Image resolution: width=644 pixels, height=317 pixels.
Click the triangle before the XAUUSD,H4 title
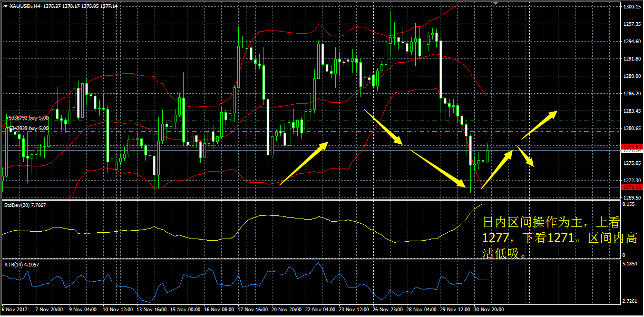(5, 6)
